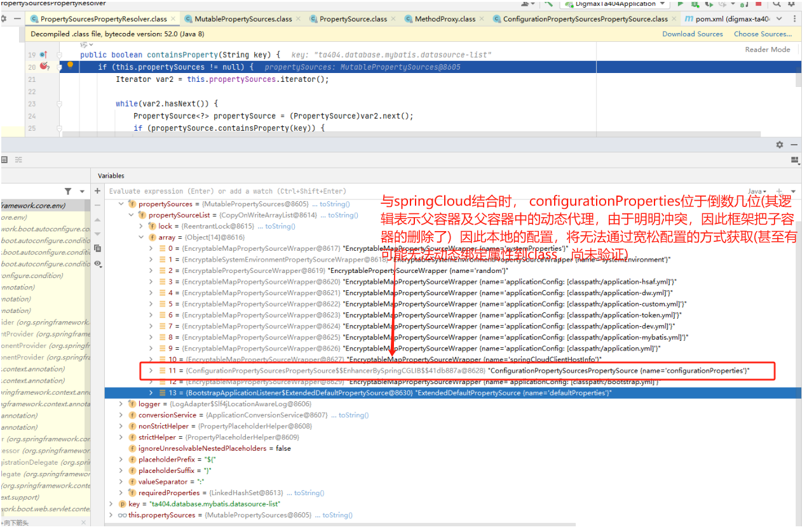Image resolution: width=807 pixels, height=532 pixels.
Task: Open Search Everywhere magnifier icon
Action: pyautogui.click(x=776, y=4)
